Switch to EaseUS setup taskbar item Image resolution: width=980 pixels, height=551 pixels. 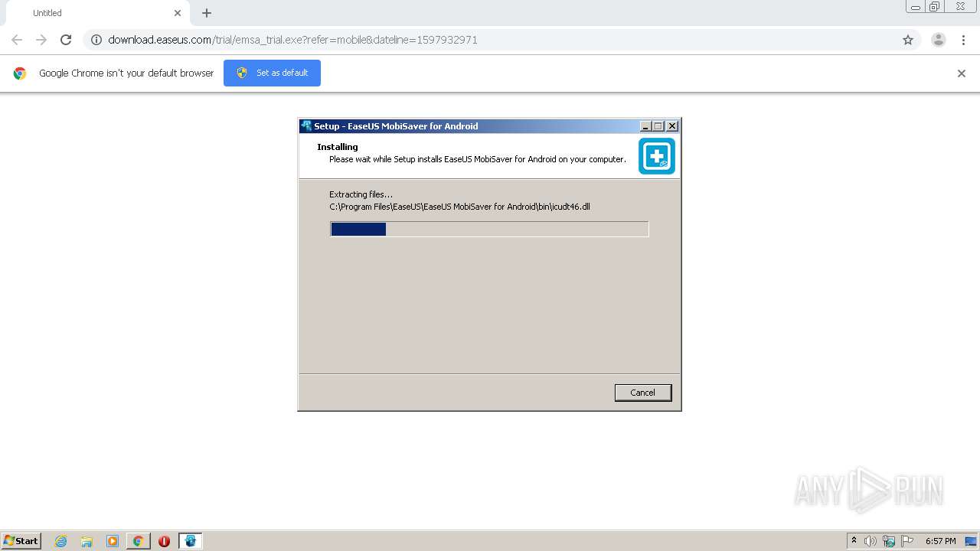(190, 541)
